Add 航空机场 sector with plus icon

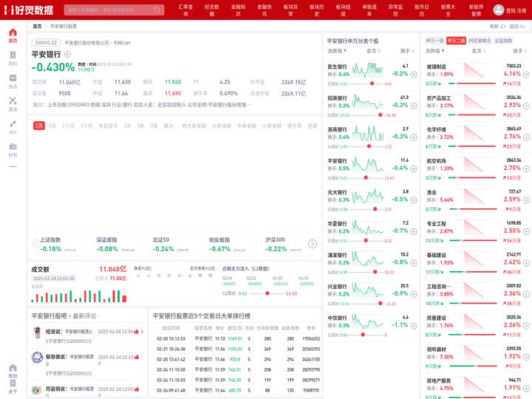(x=526, y=168)
